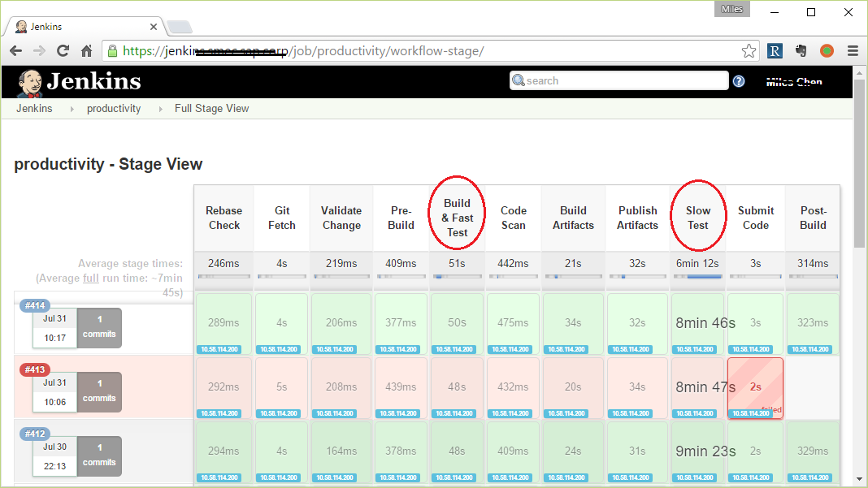868x488 pixels.
Task: Click average time 6min 12s
Action: (x=697, y=263)
